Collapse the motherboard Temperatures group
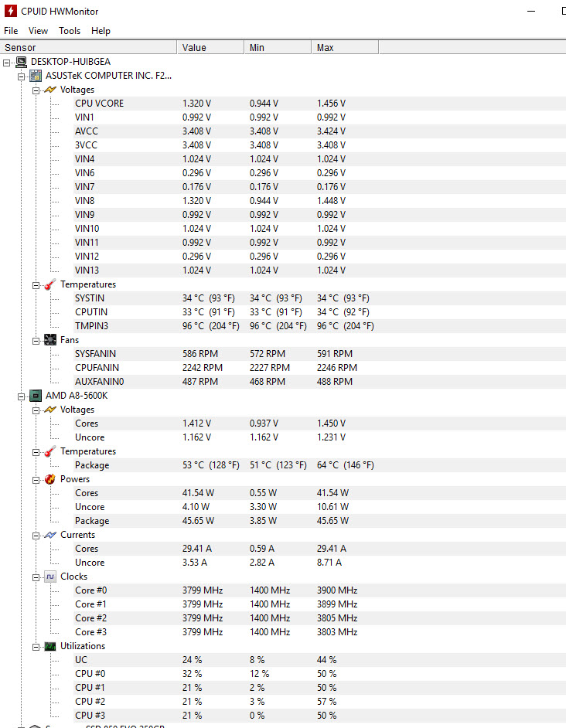 (x=36, y=285)
